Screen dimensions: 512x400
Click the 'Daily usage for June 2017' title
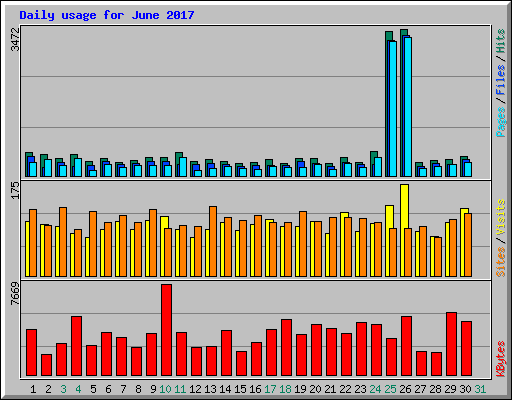tap(107, 15)
